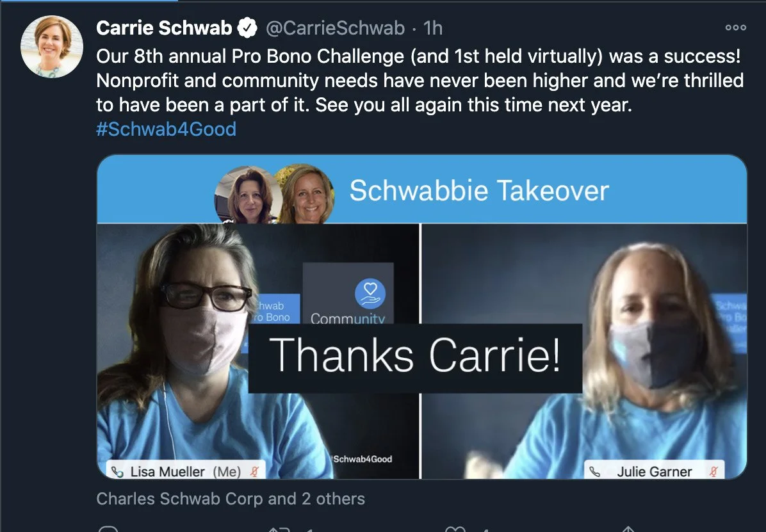Open the tweet's more options menu
This screenshot has height=532, width=766.
[x=735, y=28]
